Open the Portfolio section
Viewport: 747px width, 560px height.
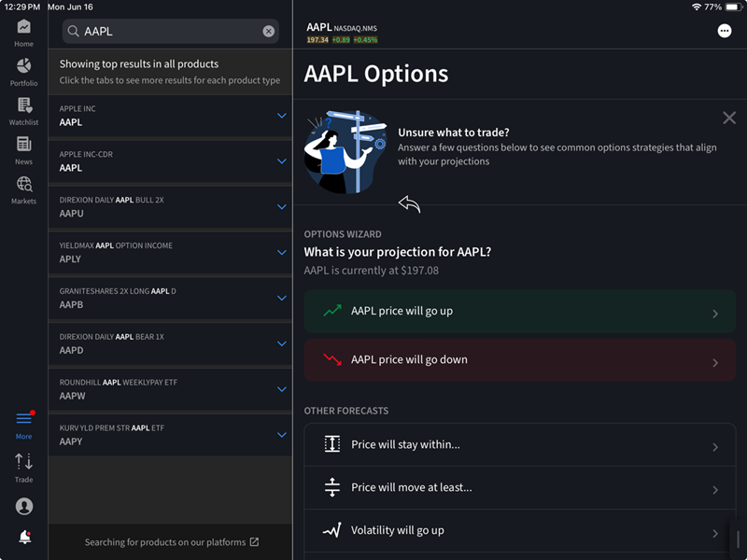23,71
